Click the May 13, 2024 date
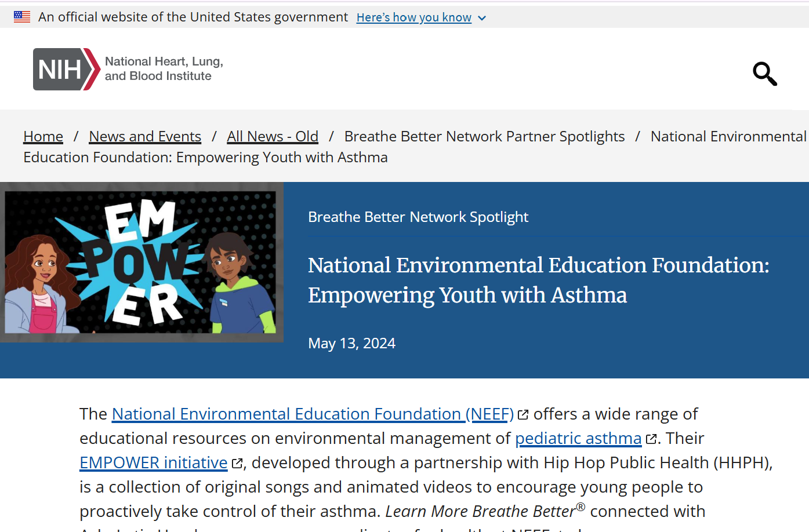 tap(351, 343)
